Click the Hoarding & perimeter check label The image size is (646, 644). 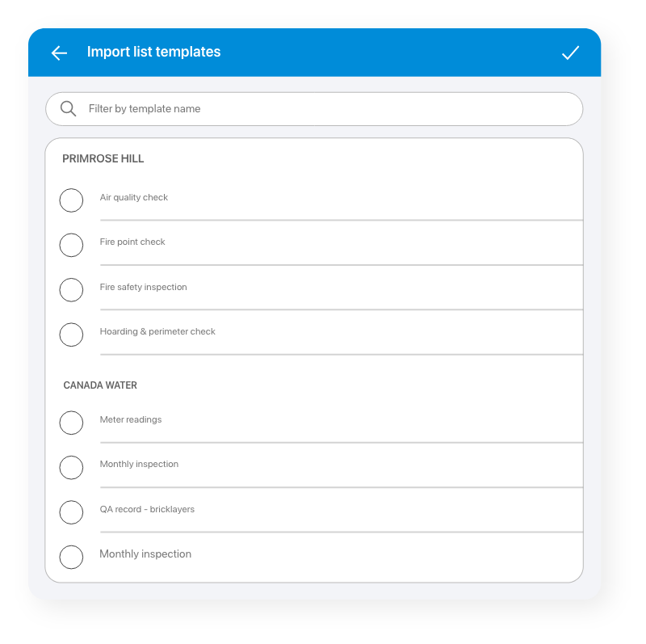157,332
